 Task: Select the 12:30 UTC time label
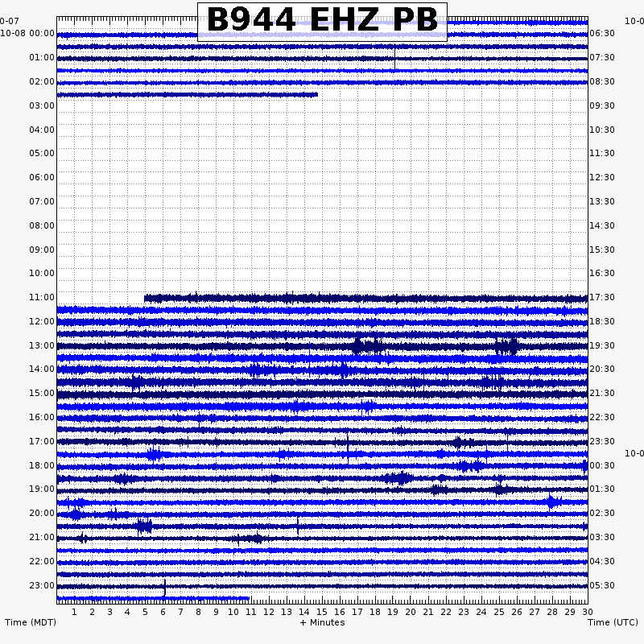coord(602,177)
